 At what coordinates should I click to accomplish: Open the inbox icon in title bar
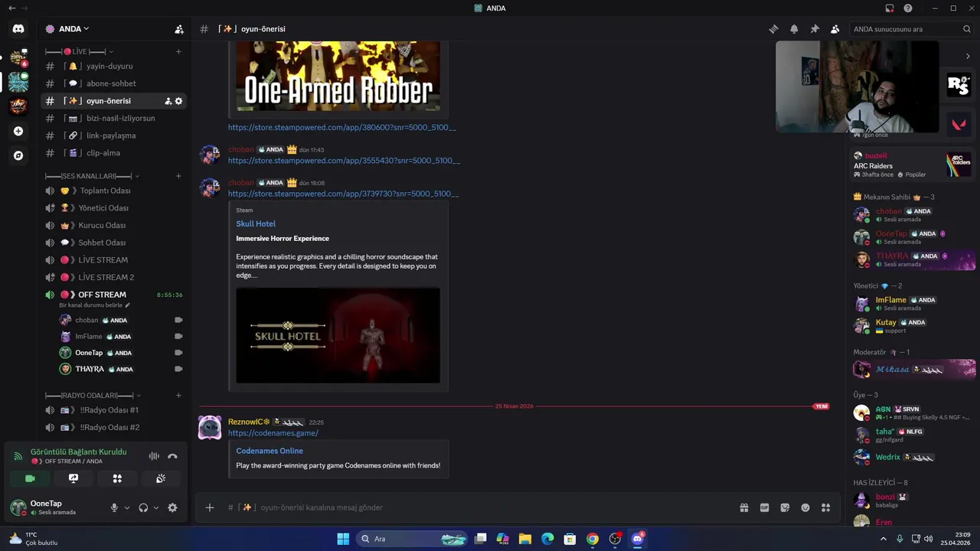click(x=890, y=8)
